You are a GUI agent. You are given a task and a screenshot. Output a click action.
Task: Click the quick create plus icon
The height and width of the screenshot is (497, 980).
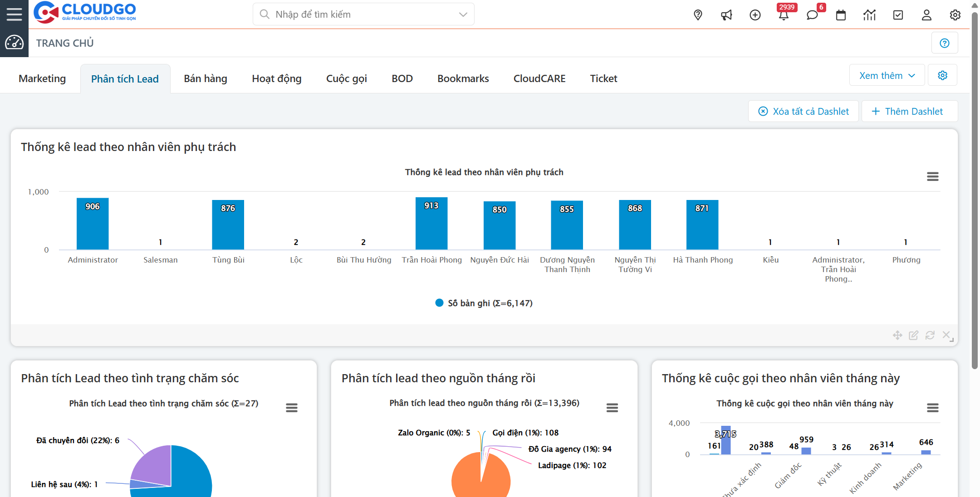click(x=755, y=15)
